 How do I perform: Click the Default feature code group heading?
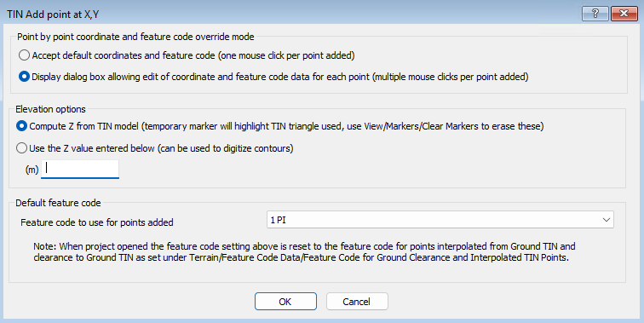click(58, 203)
